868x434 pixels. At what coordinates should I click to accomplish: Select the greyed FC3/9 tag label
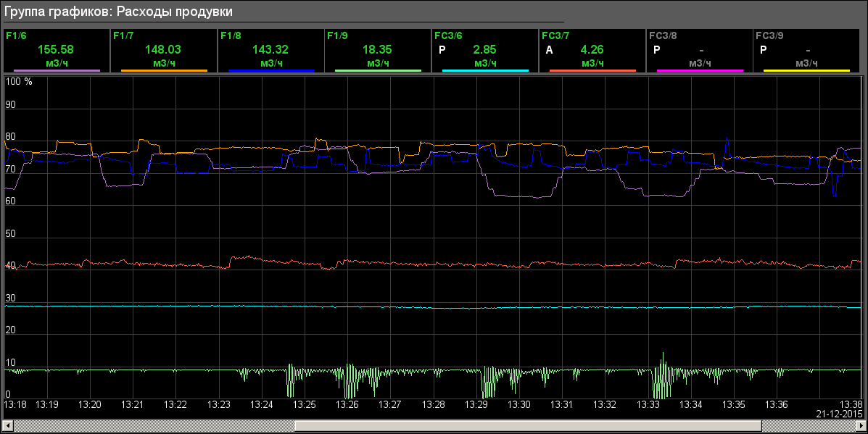tap(769, 36)
